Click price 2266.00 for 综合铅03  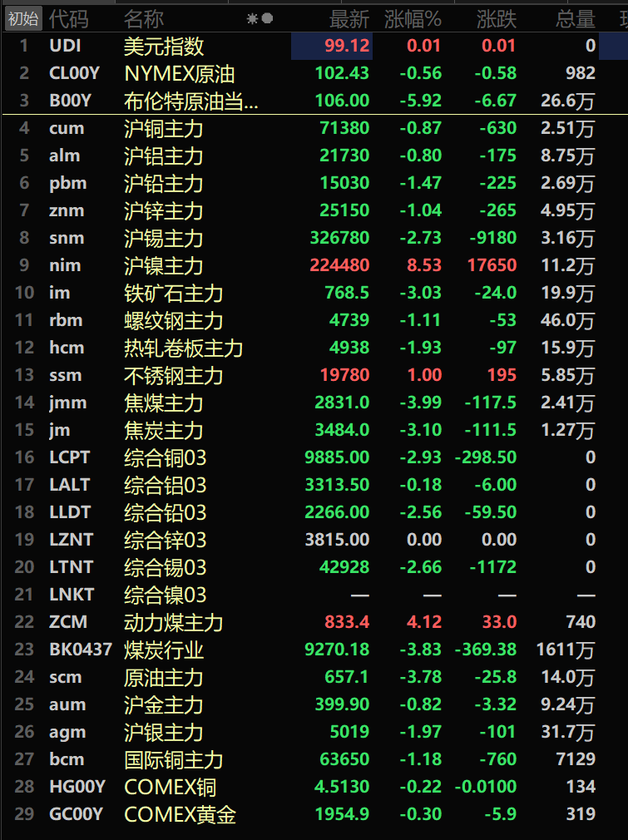(337, 512)
